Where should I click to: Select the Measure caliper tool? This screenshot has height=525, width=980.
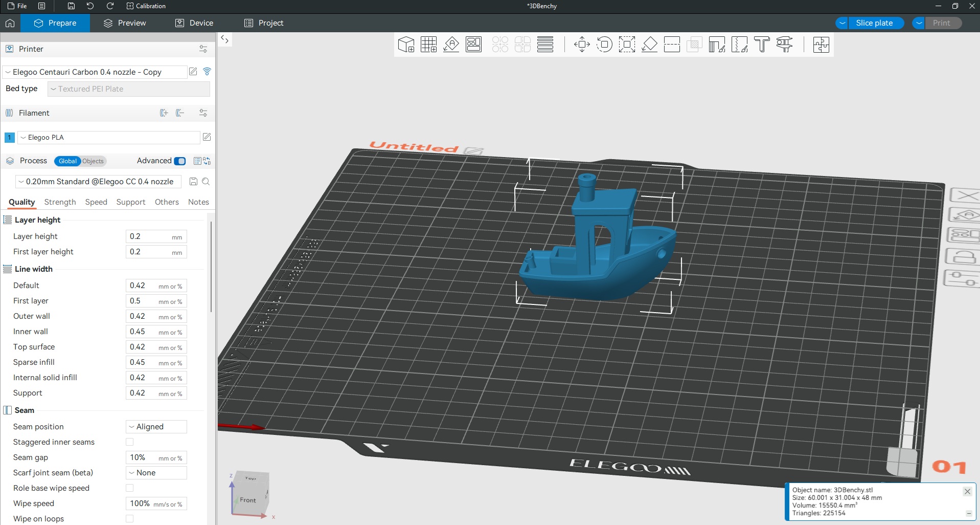tap(784, 45)
